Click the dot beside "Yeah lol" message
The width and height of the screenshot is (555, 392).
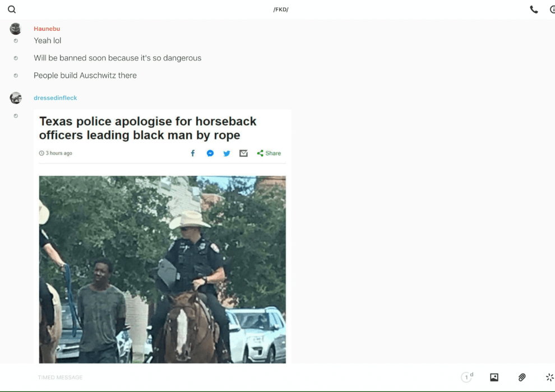(16, 41)
